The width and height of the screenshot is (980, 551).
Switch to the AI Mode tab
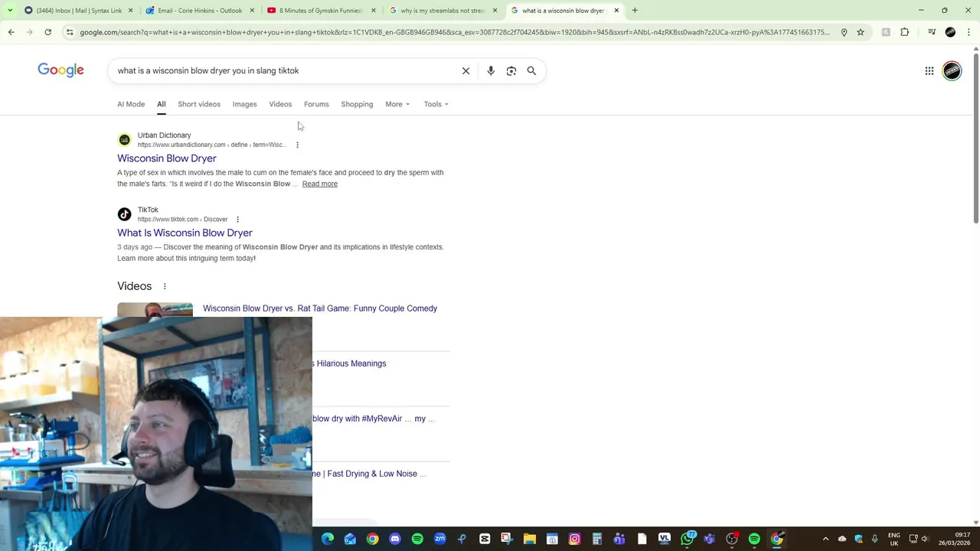[131, 104]
